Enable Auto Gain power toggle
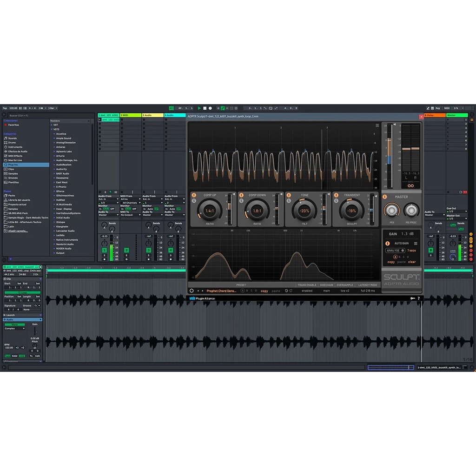 [387, 244]
